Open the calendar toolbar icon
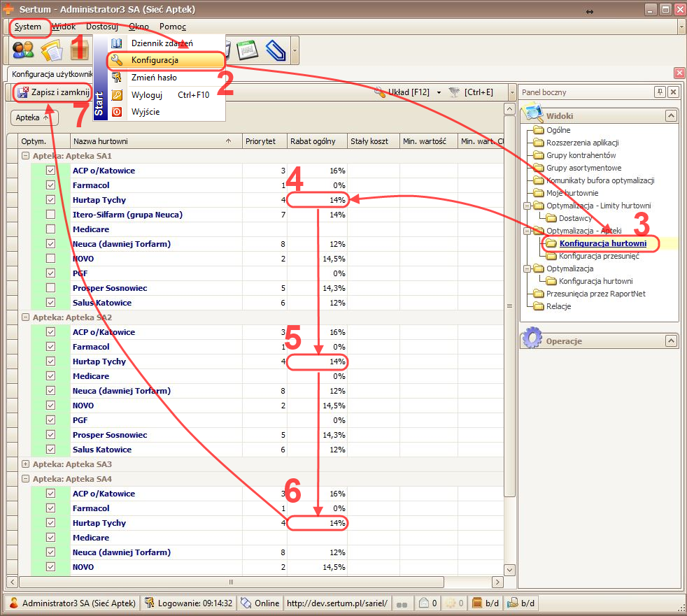 point(246,50)
